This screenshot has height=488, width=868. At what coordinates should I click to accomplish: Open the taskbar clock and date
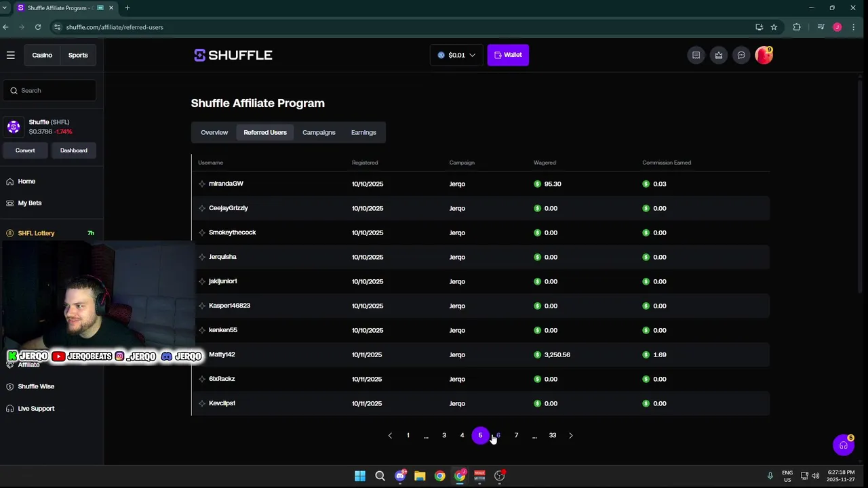(840, 476)
